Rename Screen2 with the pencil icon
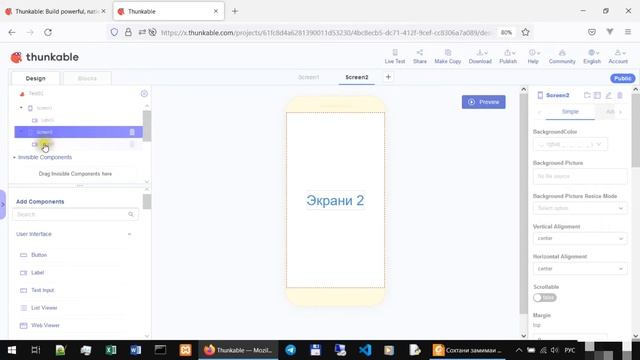This screenshot has width=640, height=360. pyautogui.click(x=609, y=95)
